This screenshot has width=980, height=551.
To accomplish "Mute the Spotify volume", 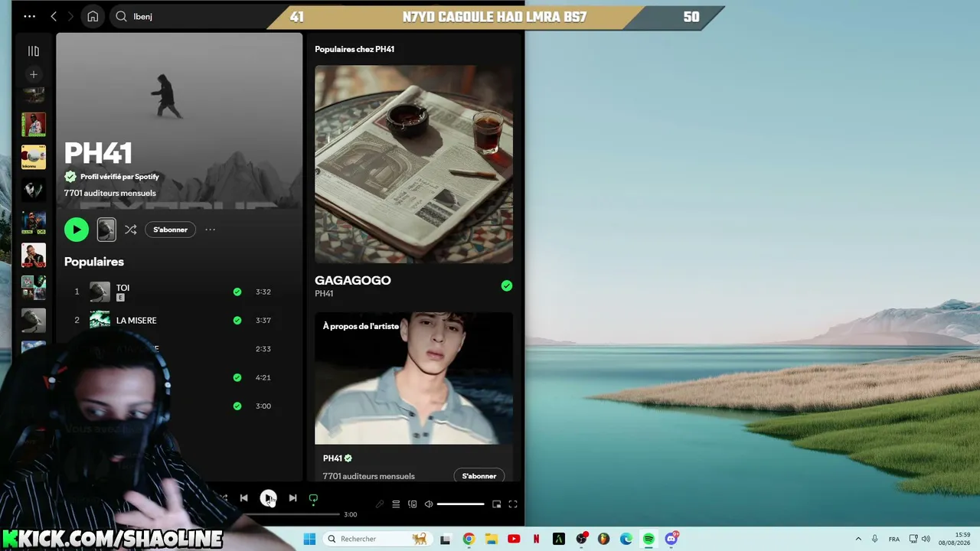I will [x=429, y=504].
